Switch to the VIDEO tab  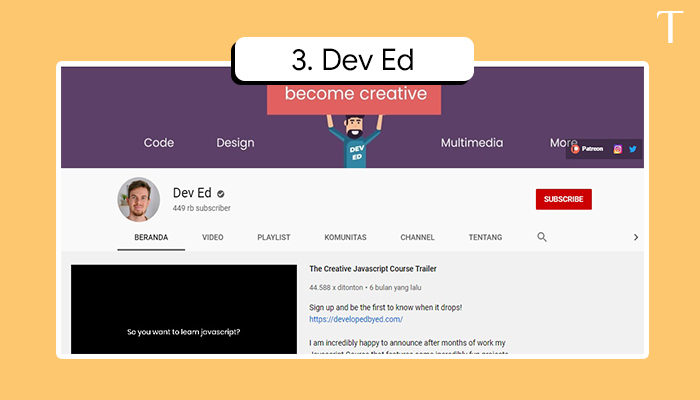click(x=212, y=238)
